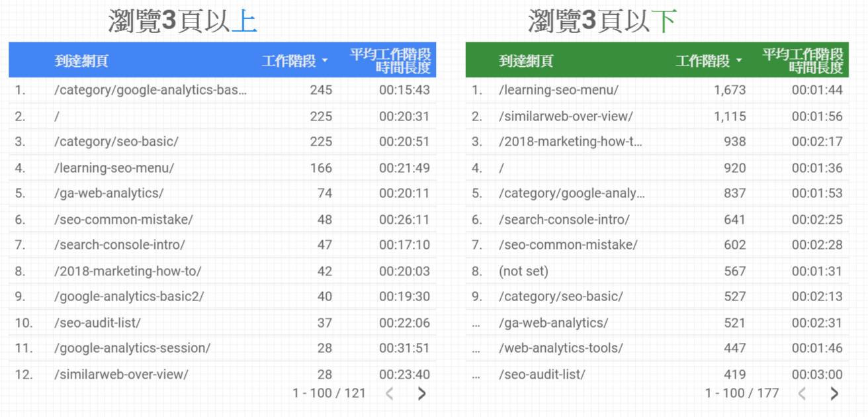Viewport: 868px width, 417px height.
Task: Click duration 00:26:11 in left table
Action: [x=404, y=220]
